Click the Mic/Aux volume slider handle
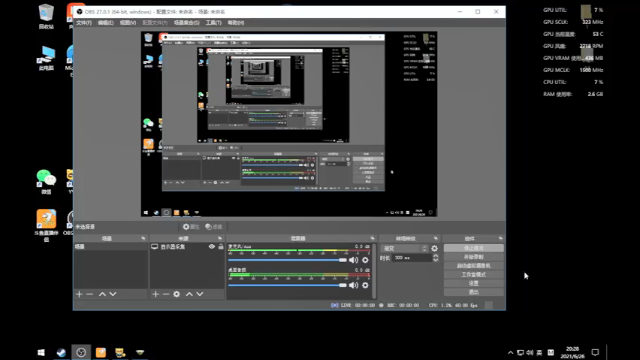Viewport: 640px width, 360px height. [343, 260]
